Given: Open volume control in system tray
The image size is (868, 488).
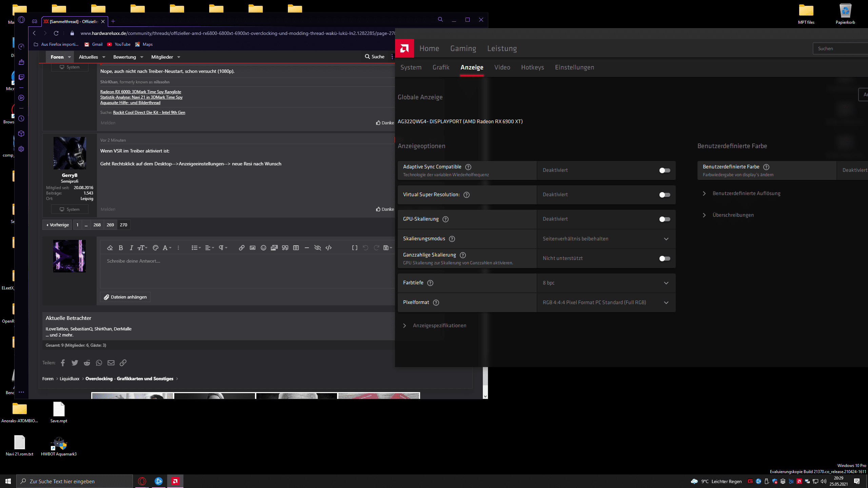Looking at the screenshot, I should [824, 481].
